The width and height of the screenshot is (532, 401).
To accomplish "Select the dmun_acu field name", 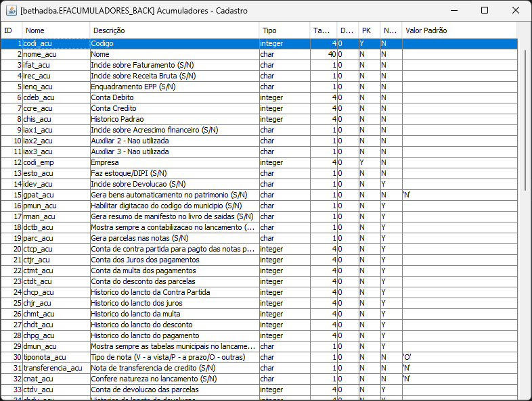I will 56,347.
